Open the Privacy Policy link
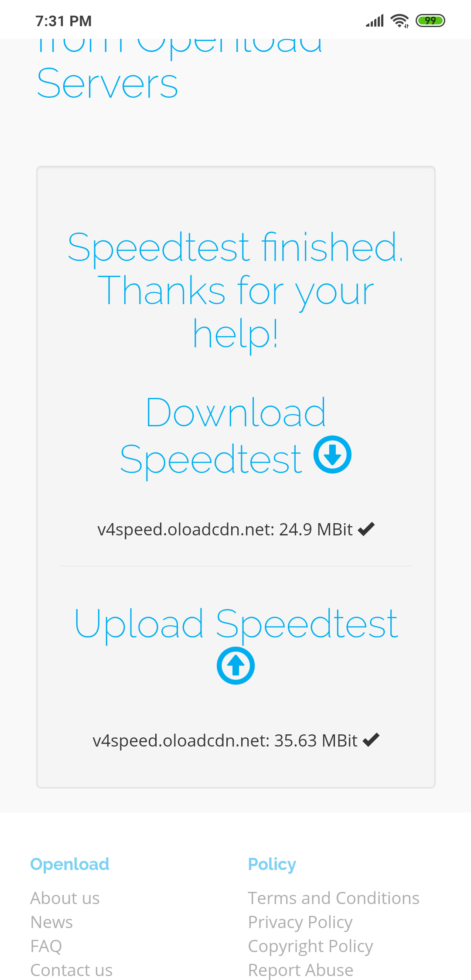 (x=300, y=922)
